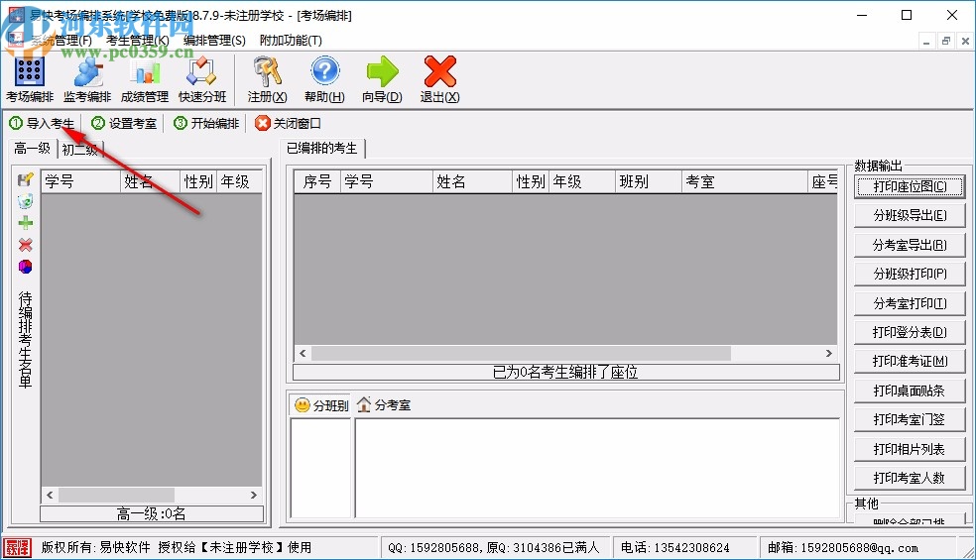Click 学号 header in pending student list
Image resolution: width=976 pixels, height=560 pixels.
click(x=81, y=181)
